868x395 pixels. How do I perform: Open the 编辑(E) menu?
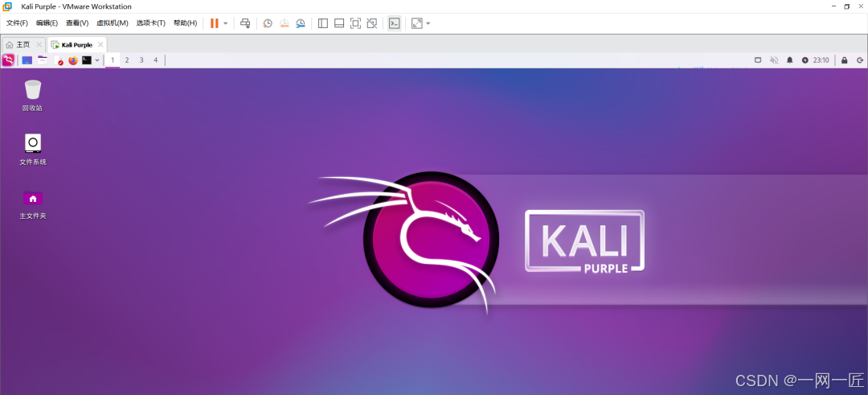click(x=47, y=23)
